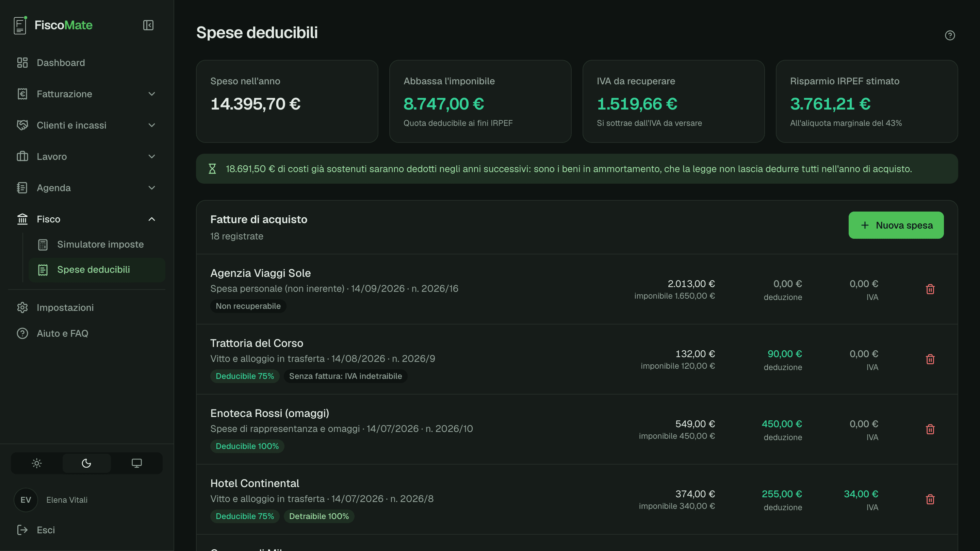The image size is (980, 551).
Task: Select Spese deducibili menu item
Action: (x=97, y=270)
